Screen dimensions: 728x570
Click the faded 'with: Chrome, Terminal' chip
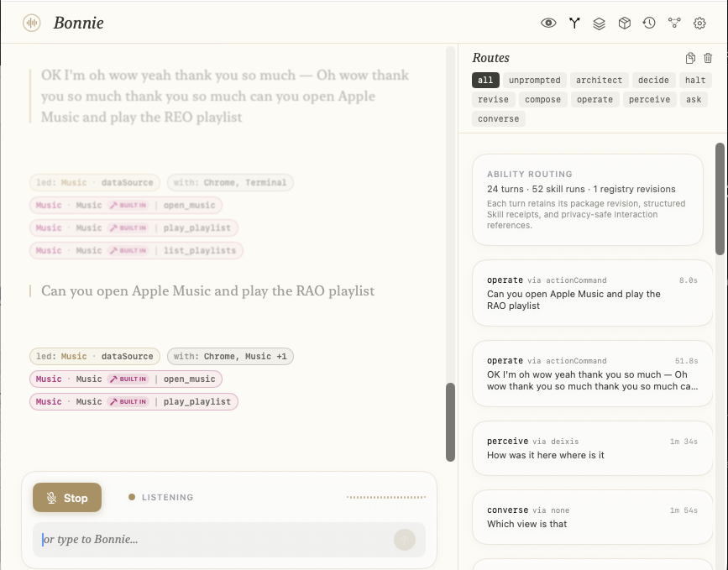tap(230, 182)
